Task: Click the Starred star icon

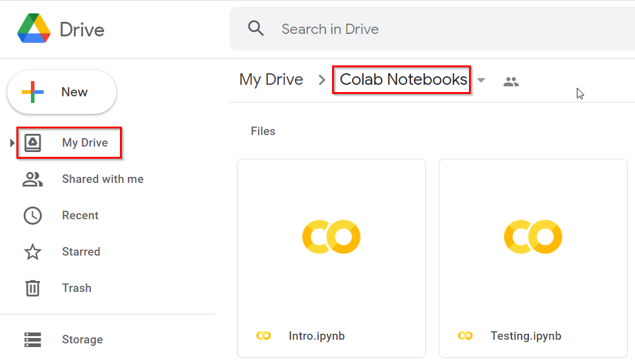Action: (33, 252)
